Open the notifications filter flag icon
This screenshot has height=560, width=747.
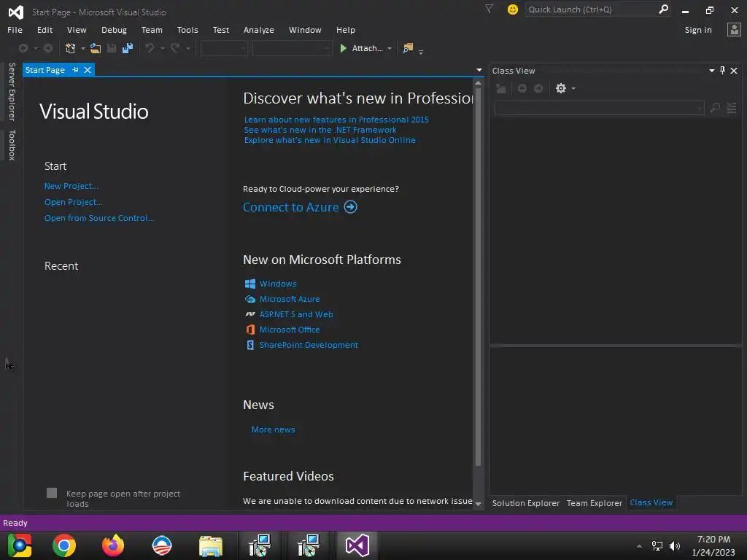pos(489,9)
